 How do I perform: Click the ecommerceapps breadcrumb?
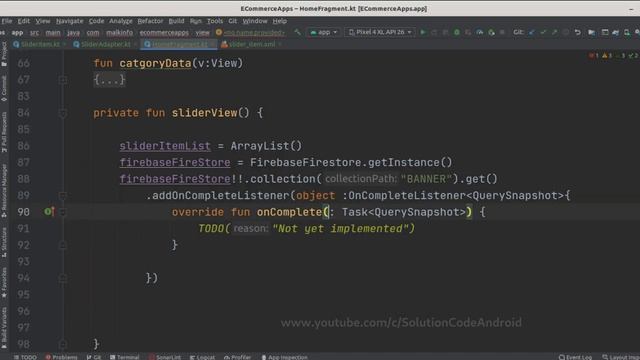[164, 32]
